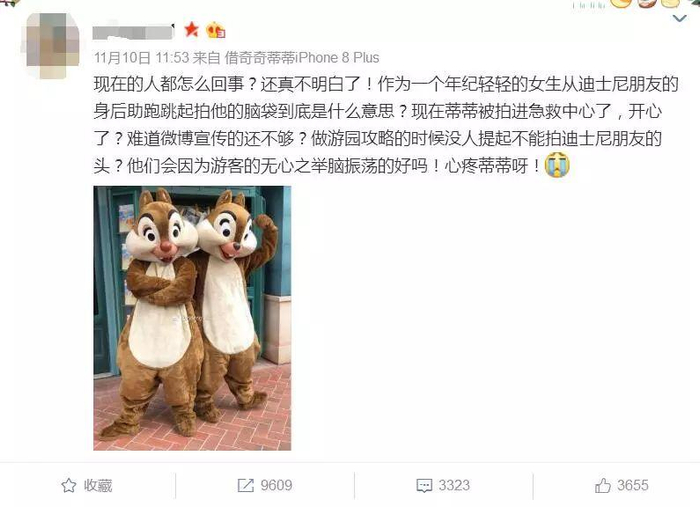700x507 pixels.
Task: Click the 3655 like count
Action: (633, 485)
